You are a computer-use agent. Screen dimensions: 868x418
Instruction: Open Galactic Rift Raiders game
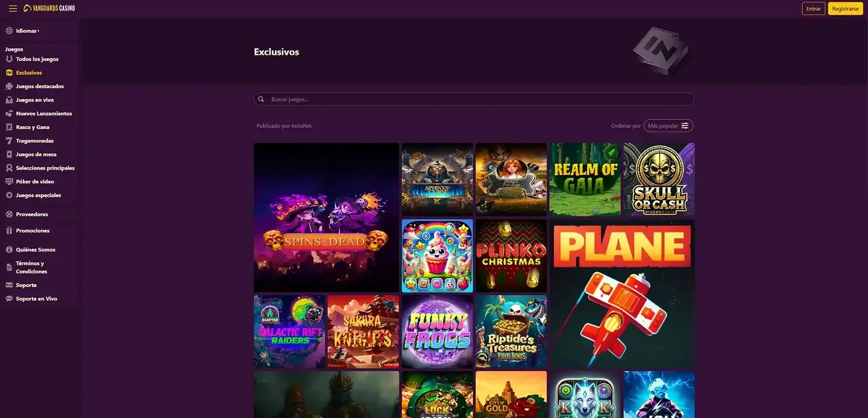tap(289, 332)
